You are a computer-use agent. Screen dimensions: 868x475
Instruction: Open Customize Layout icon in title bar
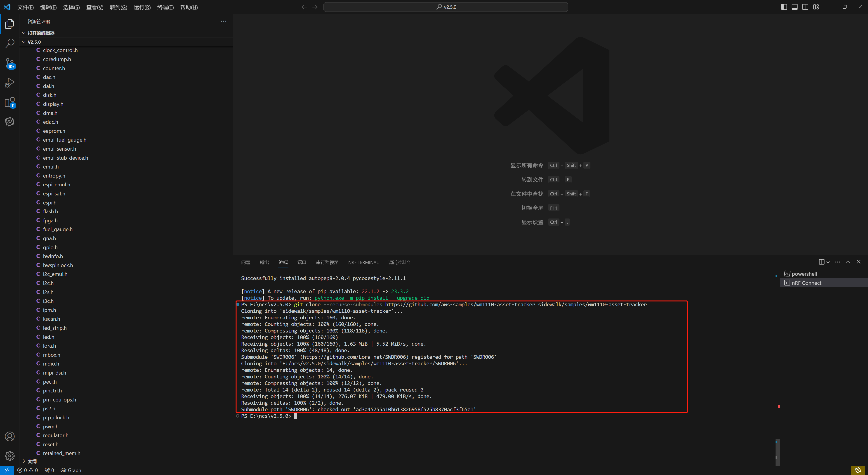(816, 7)
